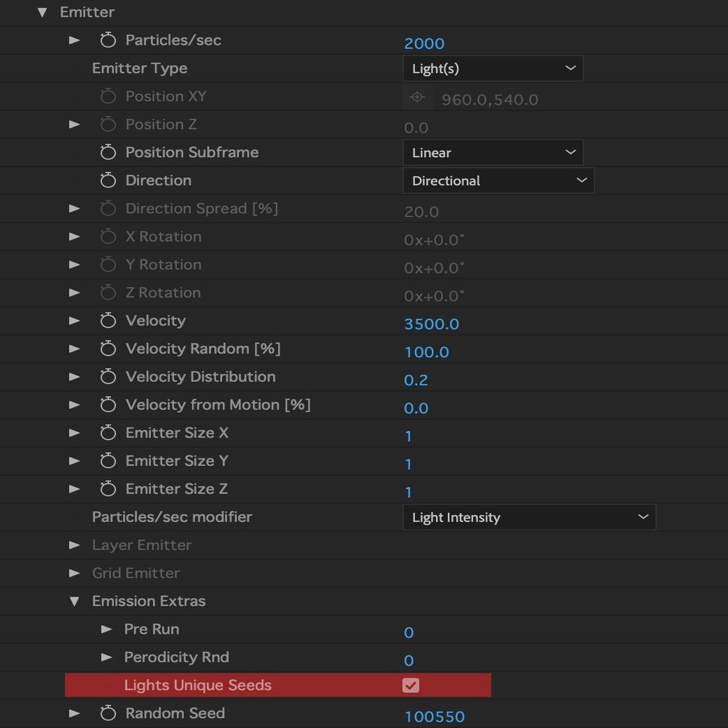Screen dimensions: 728x728
Task: Open the Emitter Type dropdown showing Light(s)
Action: tap(493, 68)
